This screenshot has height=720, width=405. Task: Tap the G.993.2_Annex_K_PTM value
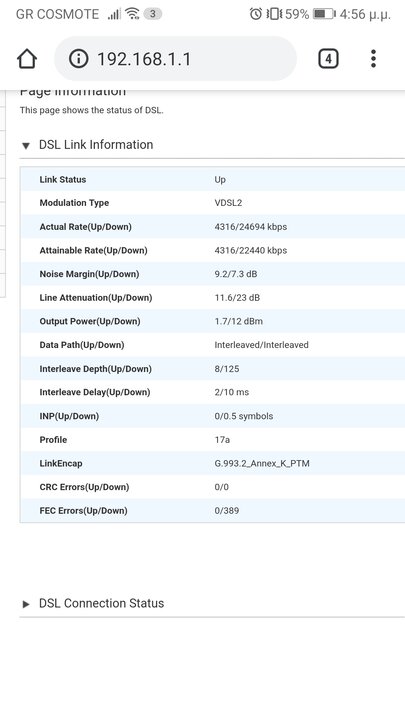click(262, 463)
